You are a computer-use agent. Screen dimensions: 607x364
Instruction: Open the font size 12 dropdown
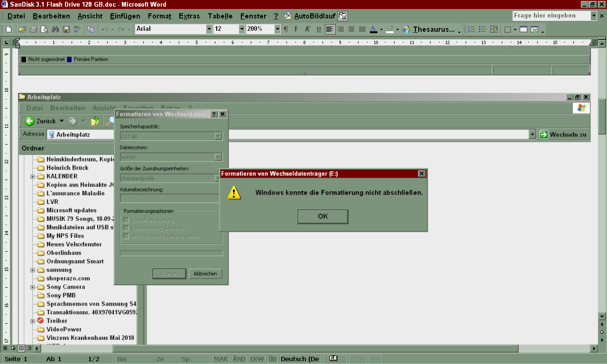pos(242,29)
